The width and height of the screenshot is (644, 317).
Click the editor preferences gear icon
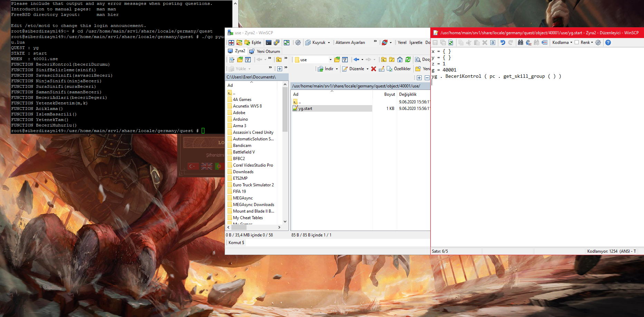click(x=598, y=43)
